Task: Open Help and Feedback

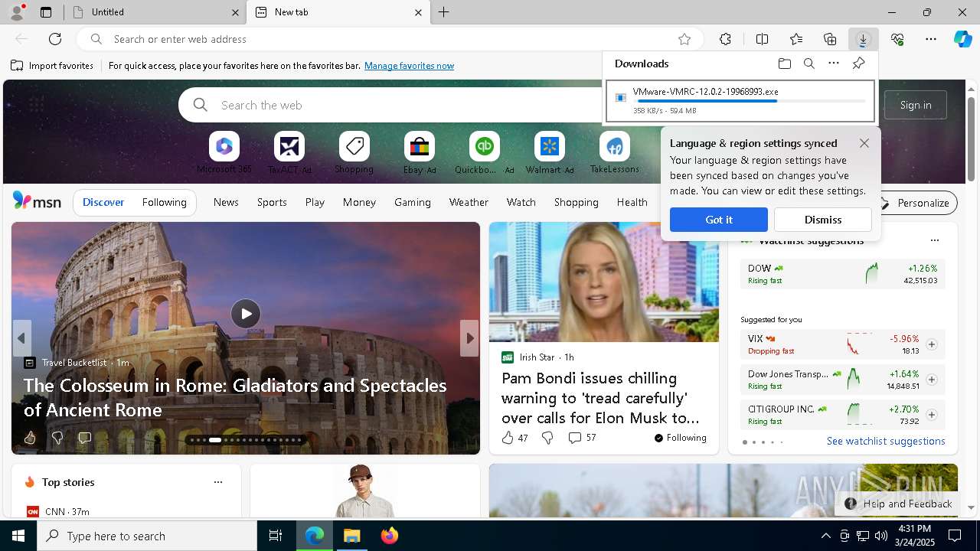Action: point(899,504)
